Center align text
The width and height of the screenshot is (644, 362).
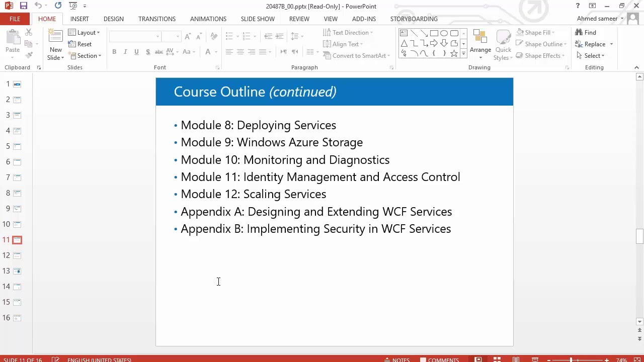(240, 52)
